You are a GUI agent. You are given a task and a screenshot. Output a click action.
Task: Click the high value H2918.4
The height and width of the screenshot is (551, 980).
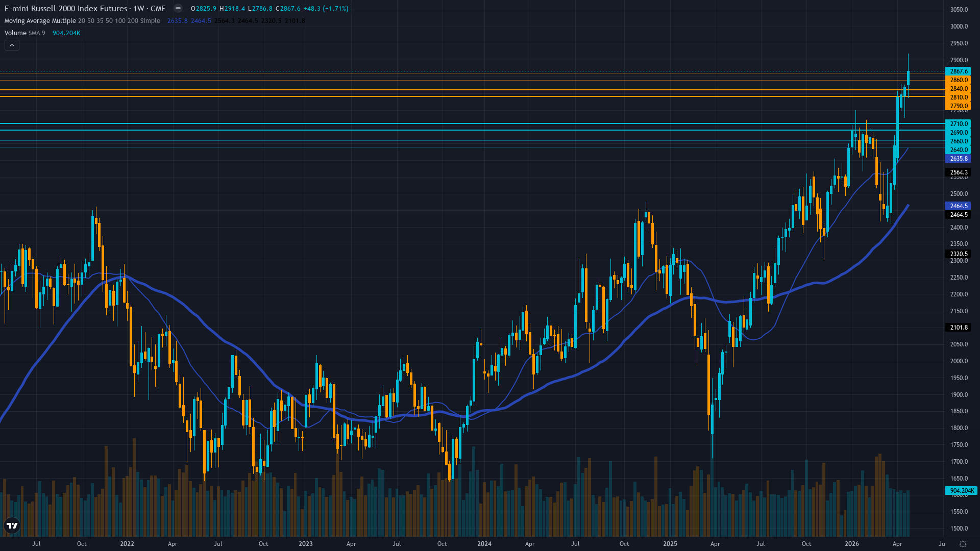tap(232, 9)
